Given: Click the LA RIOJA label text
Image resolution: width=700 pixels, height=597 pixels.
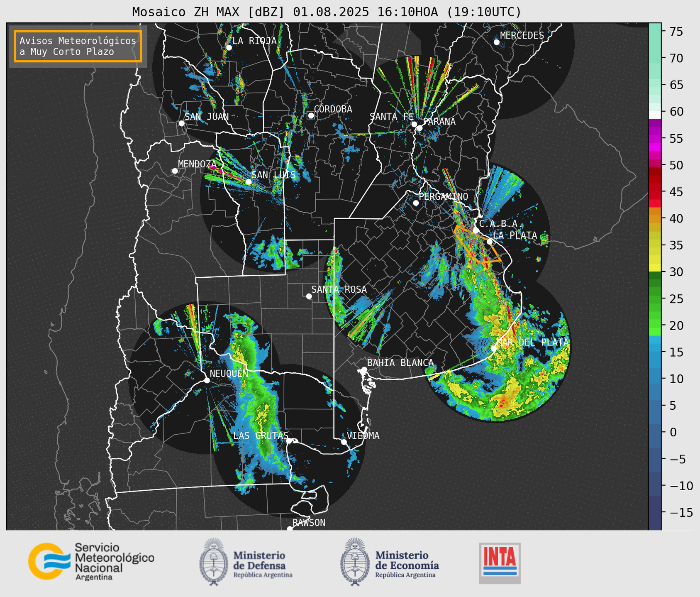Looking at the screenshot, I should pyautogui.click(x=254, y=41).
